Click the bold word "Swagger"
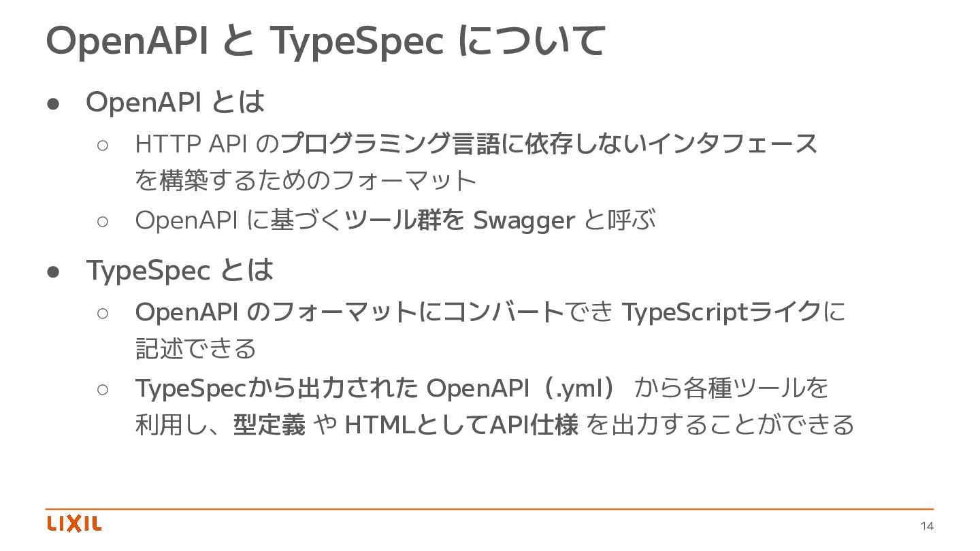Viewport: 980px width, 551px height. point(523,220)
